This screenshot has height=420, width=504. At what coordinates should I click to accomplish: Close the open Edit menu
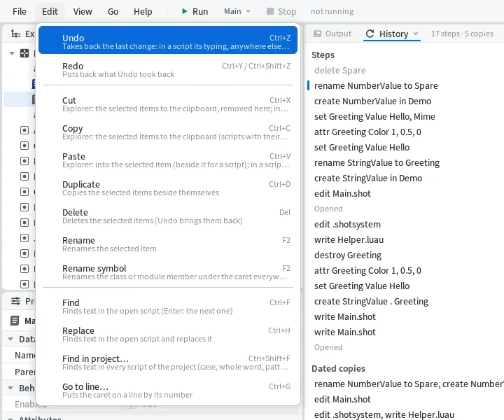pyautogui.click(x=50, y=12)
